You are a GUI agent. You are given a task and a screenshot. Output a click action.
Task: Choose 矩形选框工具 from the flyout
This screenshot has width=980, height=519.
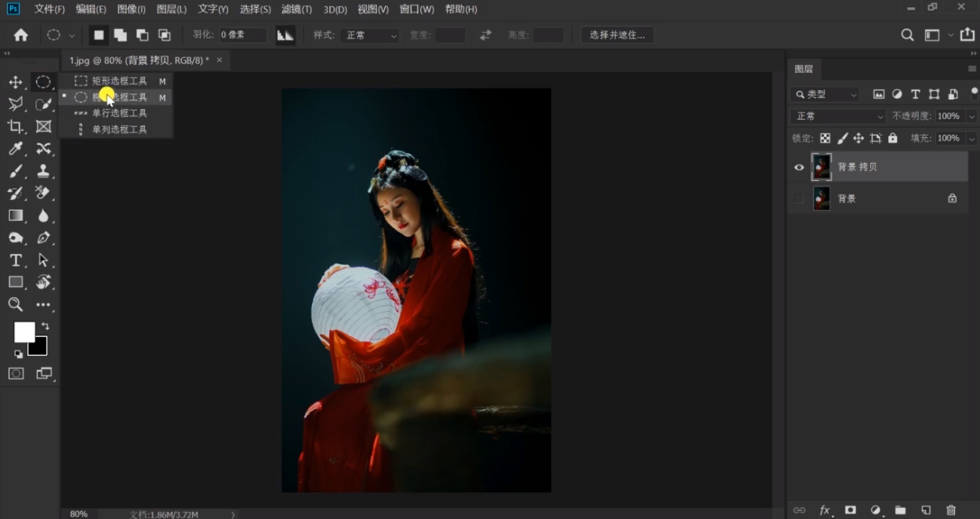(x=116, y=81)
